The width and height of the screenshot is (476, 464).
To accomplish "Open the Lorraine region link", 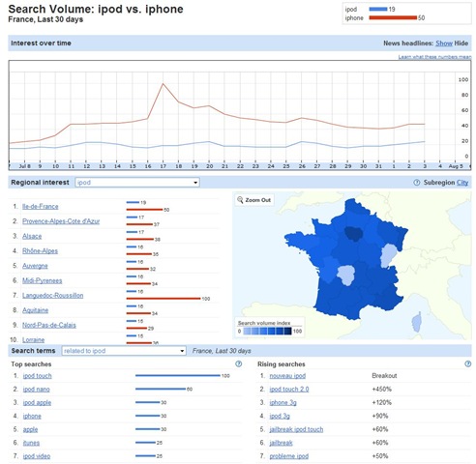I will coord(34,340).
